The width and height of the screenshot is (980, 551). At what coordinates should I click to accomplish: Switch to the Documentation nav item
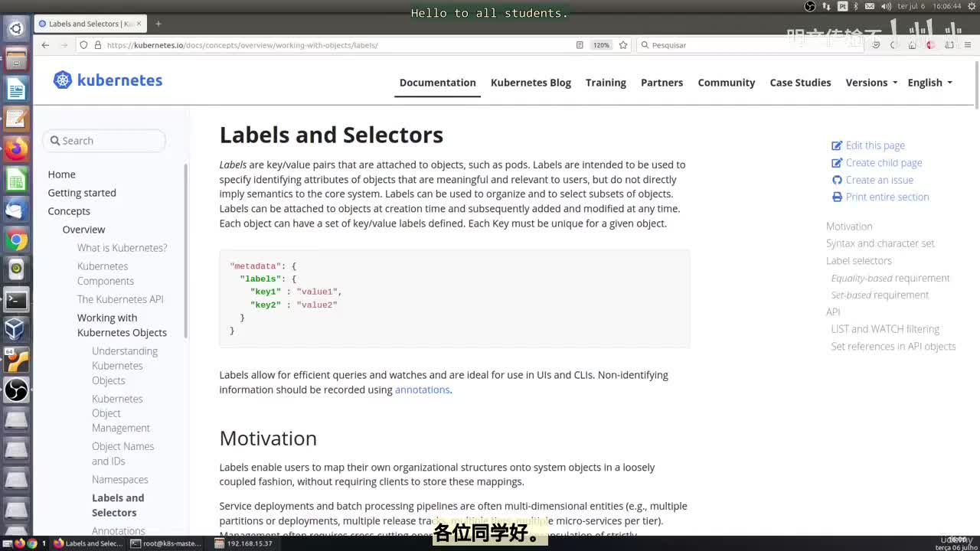(438, 83)
